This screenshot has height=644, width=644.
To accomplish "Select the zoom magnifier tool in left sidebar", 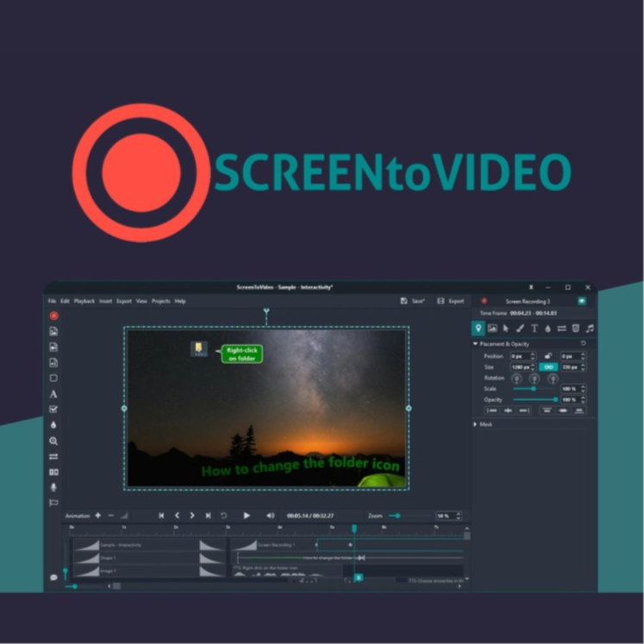I will [53, 441].
